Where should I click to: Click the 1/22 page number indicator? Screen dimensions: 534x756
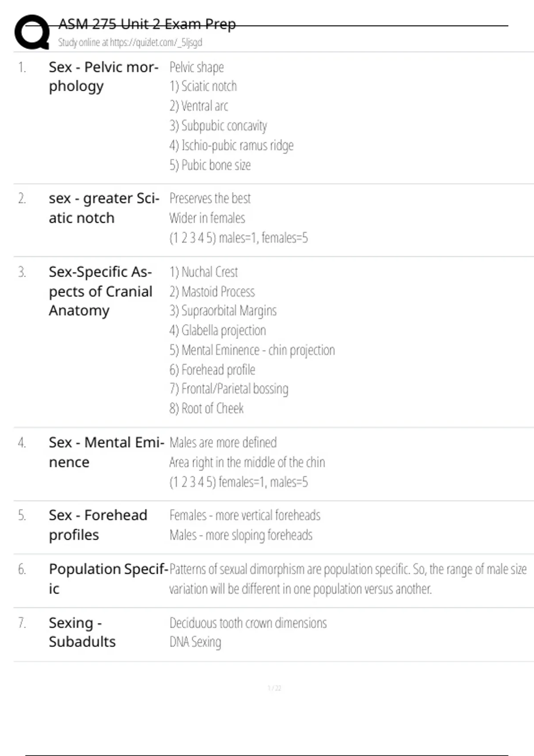click(x=274, y=688)
